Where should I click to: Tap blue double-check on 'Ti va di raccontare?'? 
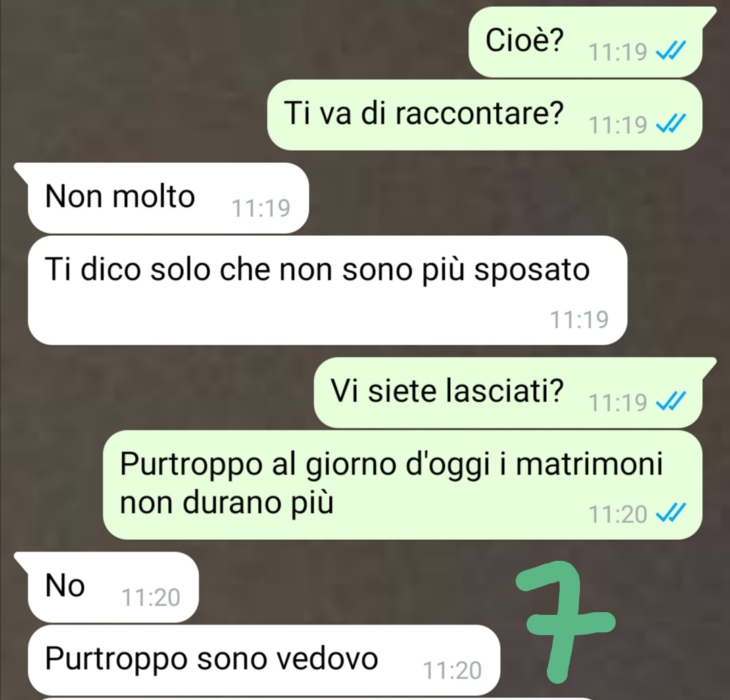(671, 124)
